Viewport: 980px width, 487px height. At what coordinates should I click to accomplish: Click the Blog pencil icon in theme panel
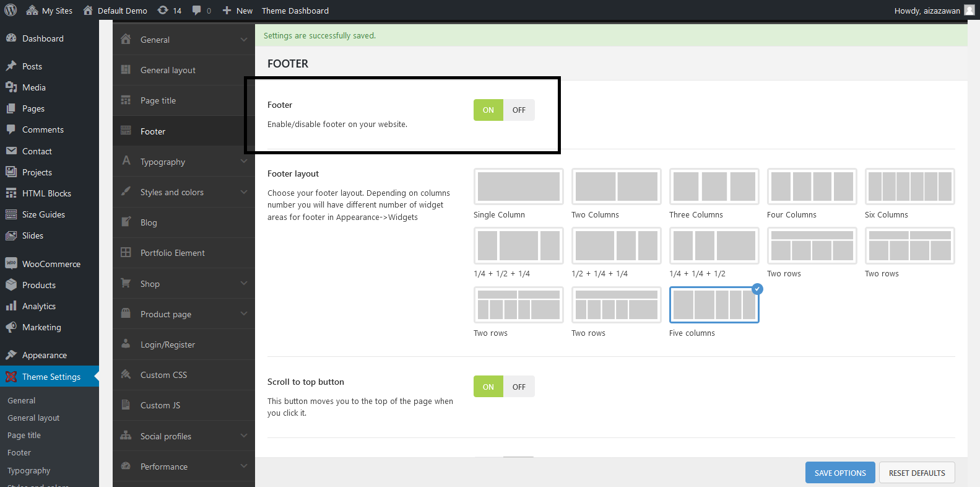point(126,222)
